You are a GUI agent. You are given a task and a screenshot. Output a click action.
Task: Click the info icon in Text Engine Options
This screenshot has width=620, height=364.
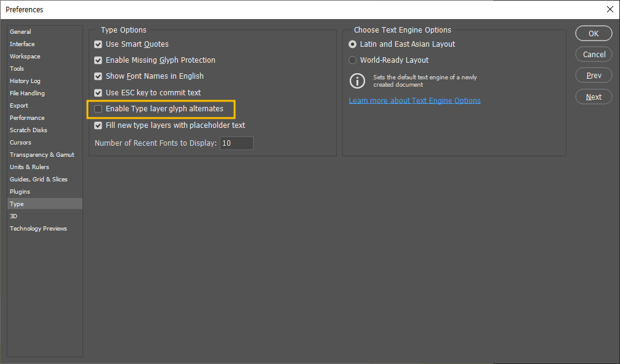[x=358, y=81]
